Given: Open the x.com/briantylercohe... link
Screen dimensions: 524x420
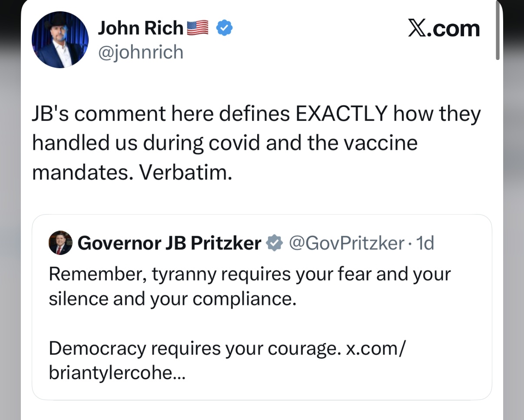Looking at the screenshot, I should (x=226, y=360).
